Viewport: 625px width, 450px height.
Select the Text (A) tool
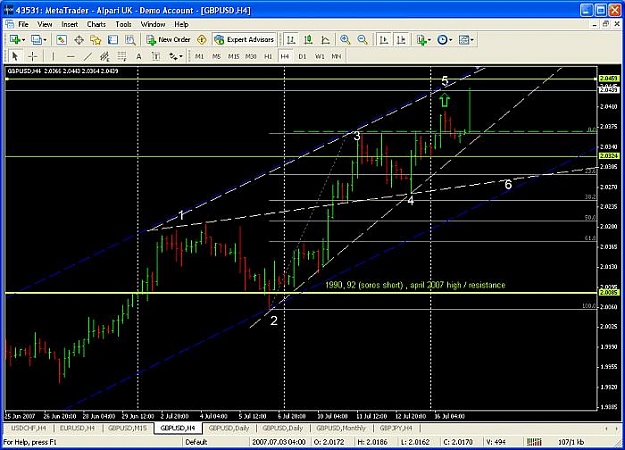(139, 56)
